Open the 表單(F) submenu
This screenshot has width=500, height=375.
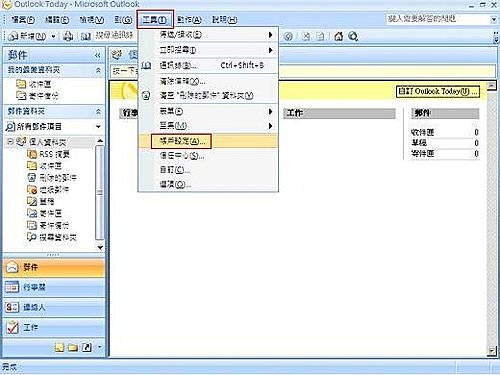point(208,111)
